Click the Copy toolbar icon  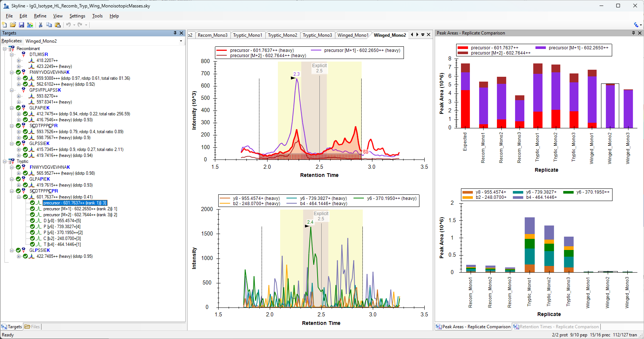49,25
